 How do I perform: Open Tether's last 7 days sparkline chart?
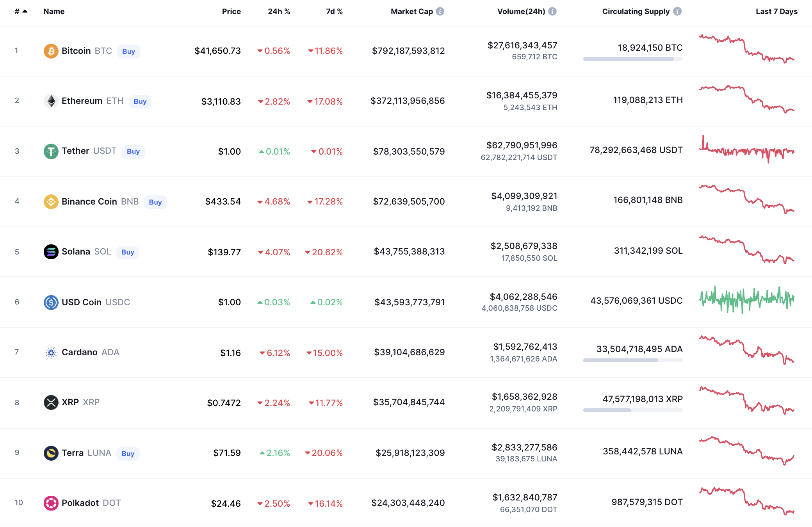(746, 149)
